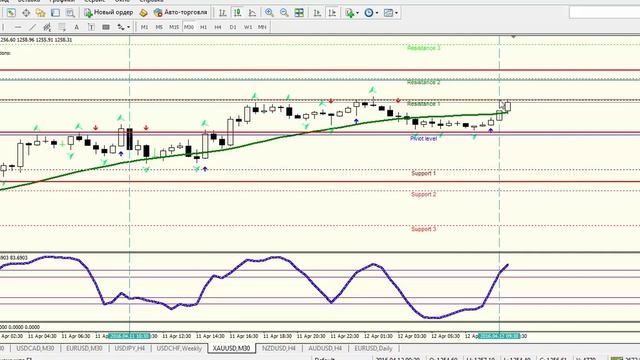
Task: Switch timeframe to M1
Action: [144, 27]
